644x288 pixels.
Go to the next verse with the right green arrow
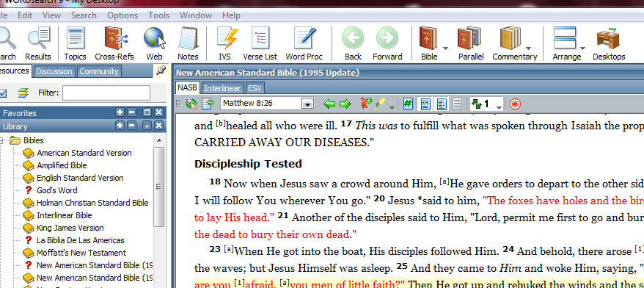(345, 104)
